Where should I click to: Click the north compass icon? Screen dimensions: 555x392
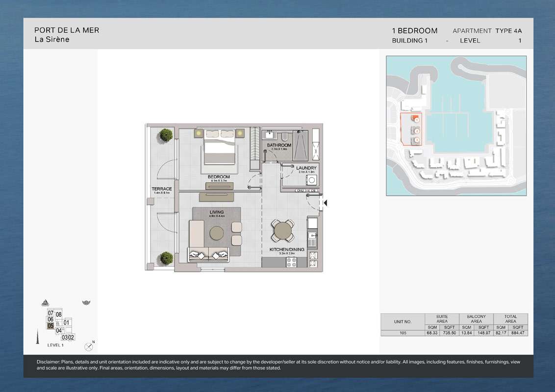pos(89,346)
